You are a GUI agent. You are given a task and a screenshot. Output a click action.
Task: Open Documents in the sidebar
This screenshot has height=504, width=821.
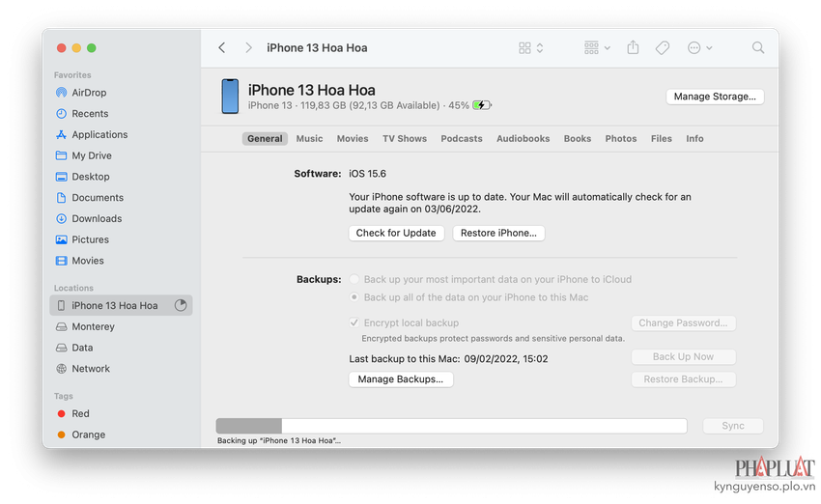point(98,197)
